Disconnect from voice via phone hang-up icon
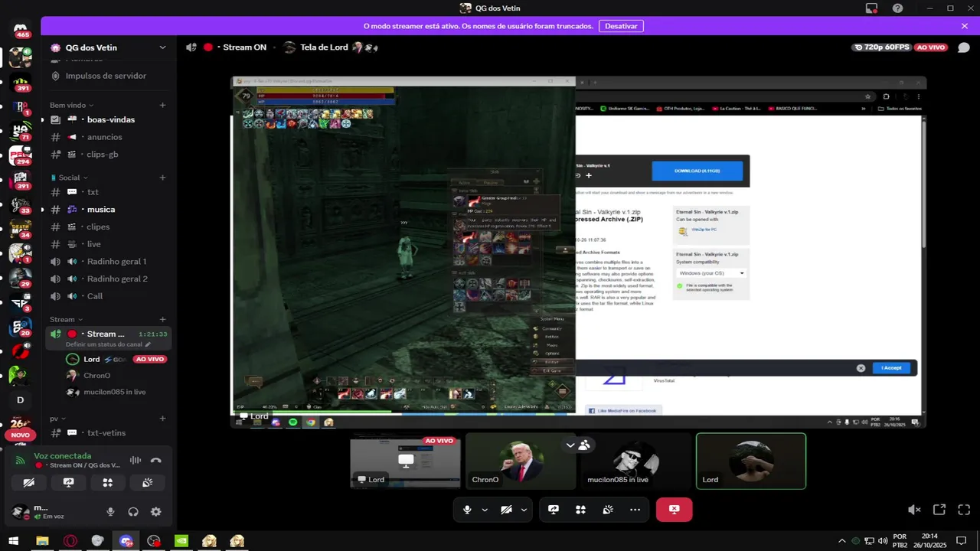 tap(156, 460)
